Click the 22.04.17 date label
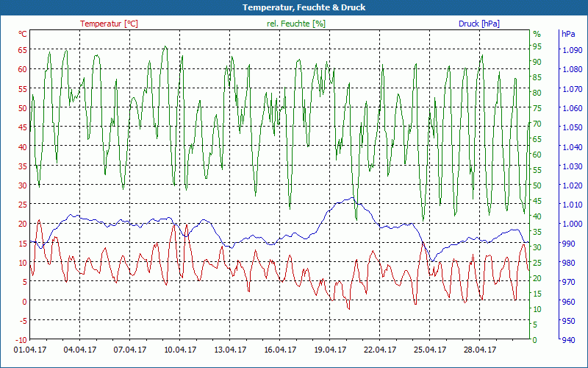The image size is (588, 368). 380,350
